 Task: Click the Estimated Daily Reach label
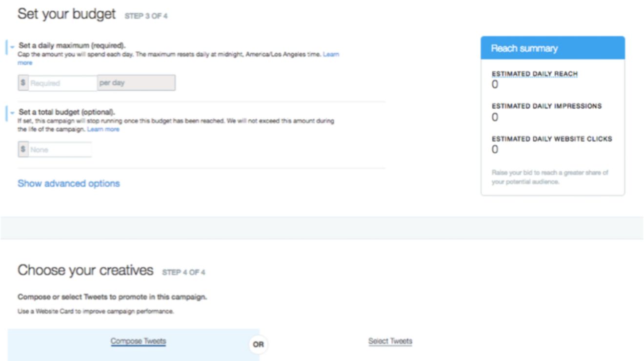pyautogui.click(x=535, y=74)
